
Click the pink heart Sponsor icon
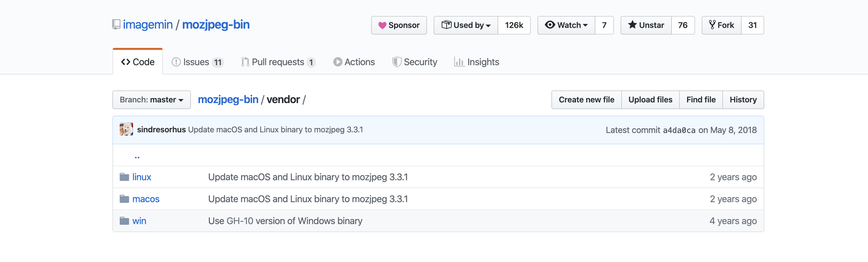coord(382,25)
